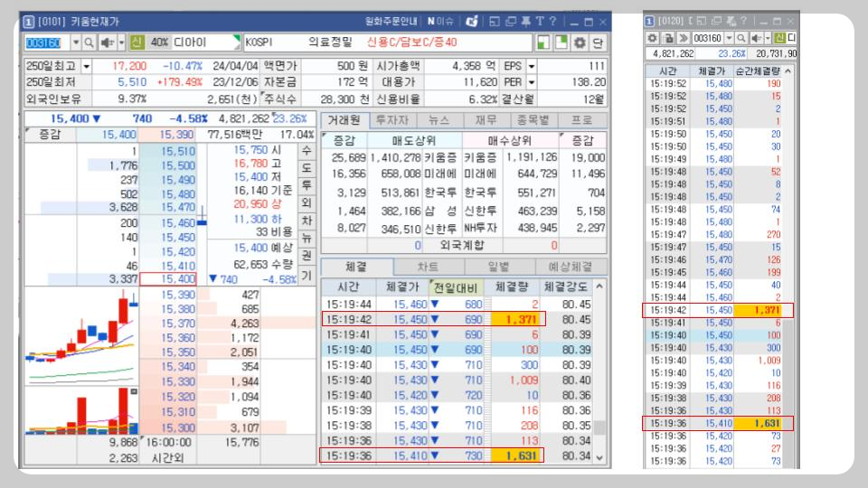The height and width of the screenshot is (488, 868).
Task: Click the 전일대비 column header
Action: (x=456, y=287)
